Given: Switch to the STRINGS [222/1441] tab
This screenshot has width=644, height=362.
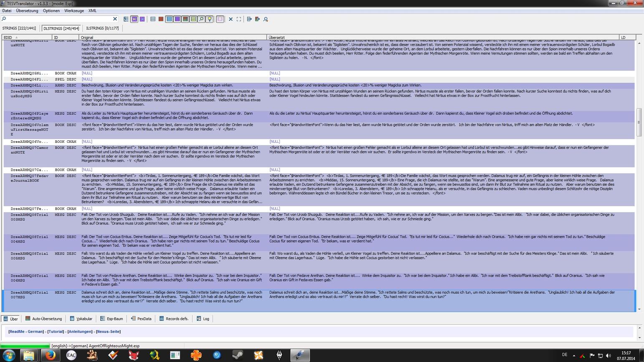Looking at the screenshot, I should click(19, 28).
